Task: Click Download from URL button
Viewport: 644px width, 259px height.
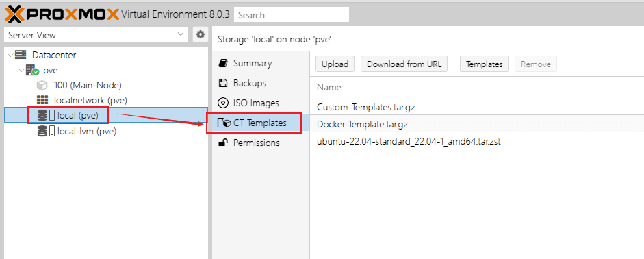Action: point(404,64)
